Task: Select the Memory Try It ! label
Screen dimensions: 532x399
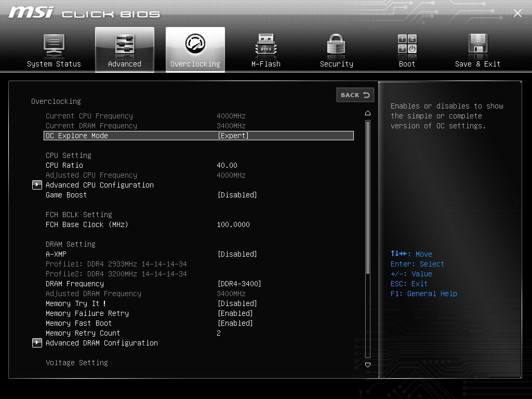Action: point(76,303)
